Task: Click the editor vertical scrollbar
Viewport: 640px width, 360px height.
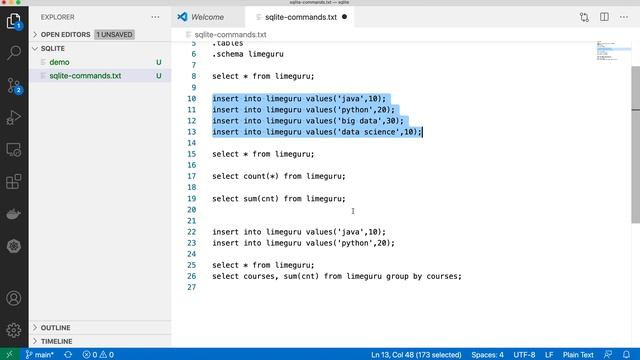Action: click(636, 145)
